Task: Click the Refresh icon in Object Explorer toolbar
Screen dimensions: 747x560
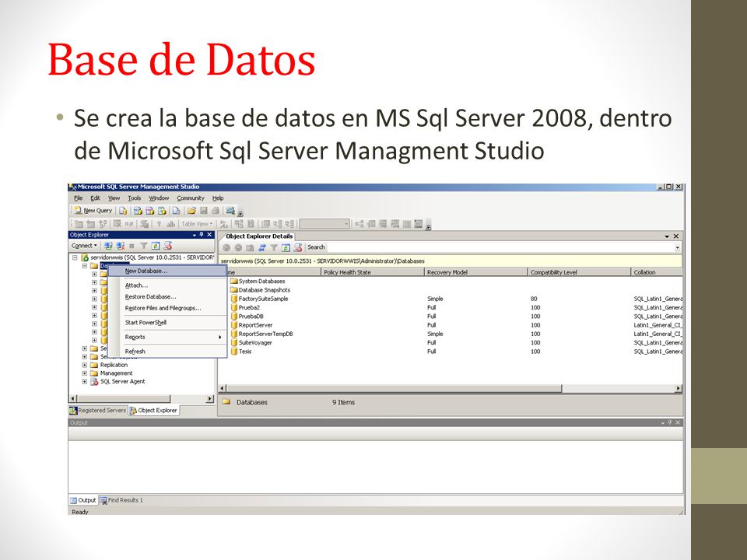Action: pos(156,246)
